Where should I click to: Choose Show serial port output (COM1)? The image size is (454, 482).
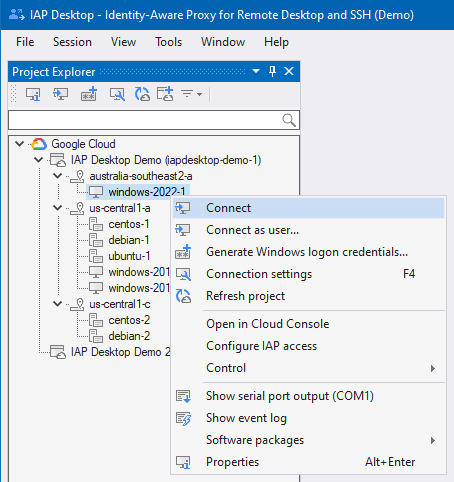point(308,396)
